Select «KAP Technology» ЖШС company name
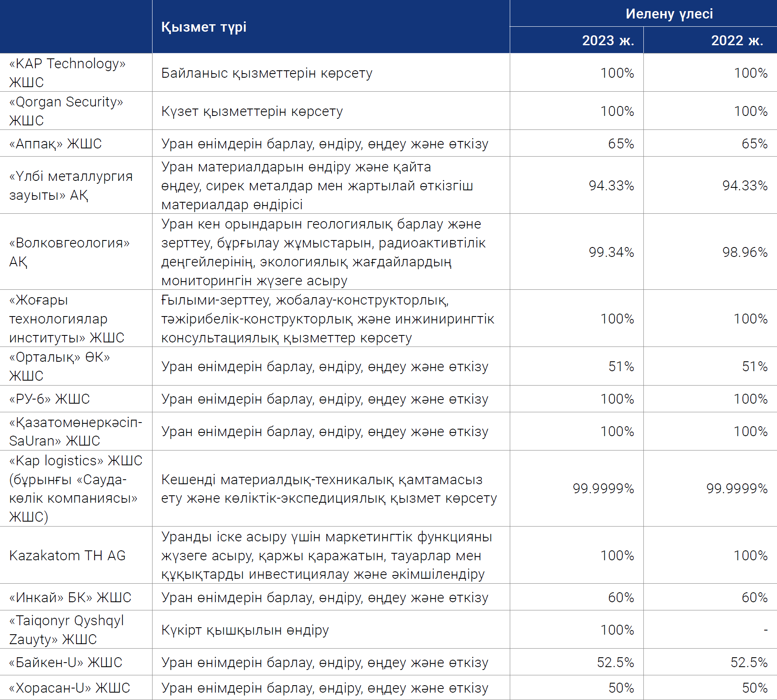The image size is (777, 700). pyautogui.click(x=67, y=73)
